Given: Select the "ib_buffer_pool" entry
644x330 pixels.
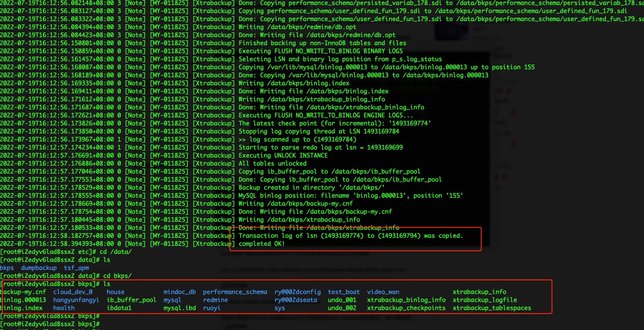Looking at the screenshot, I should [132, 300].
